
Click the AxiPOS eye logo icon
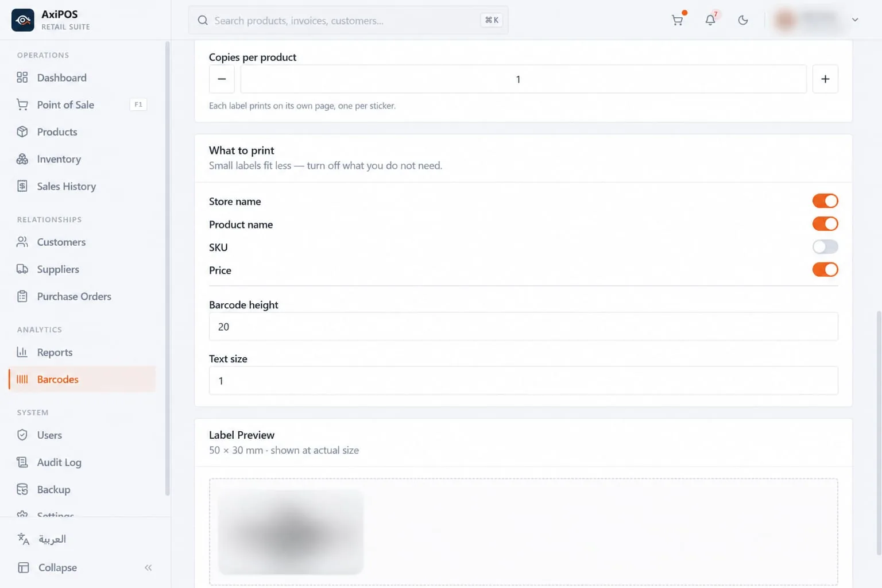pyautogui.click(x=23, y=20)
